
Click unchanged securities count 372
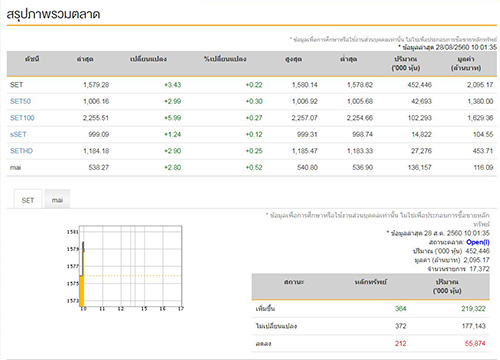(x=400, y=326)
